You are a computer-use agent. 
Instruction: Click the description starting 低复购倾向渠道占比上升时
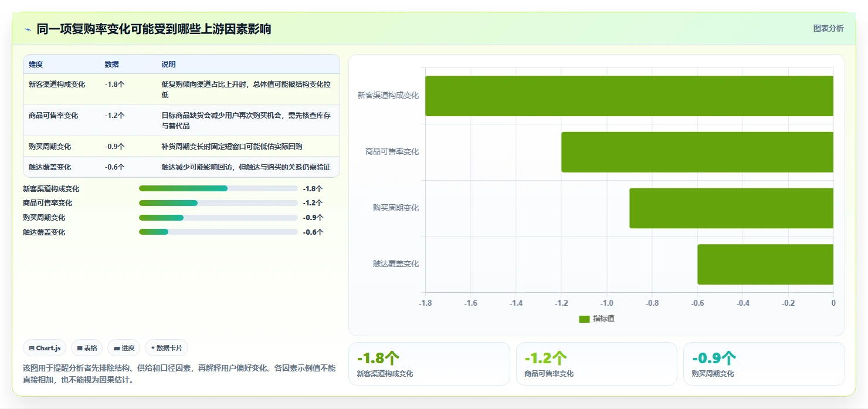tap(247, 90)
